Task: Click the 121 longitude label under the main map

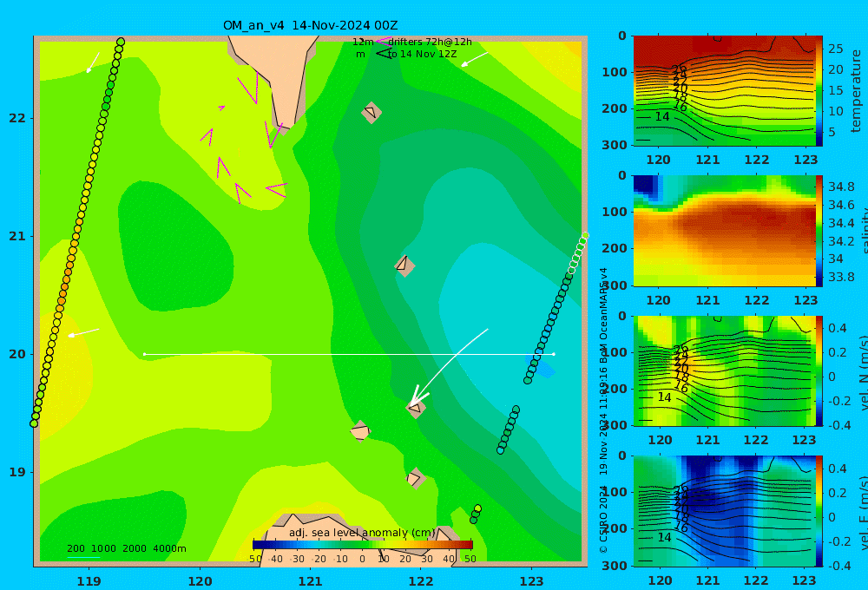Action: point(311,581)
